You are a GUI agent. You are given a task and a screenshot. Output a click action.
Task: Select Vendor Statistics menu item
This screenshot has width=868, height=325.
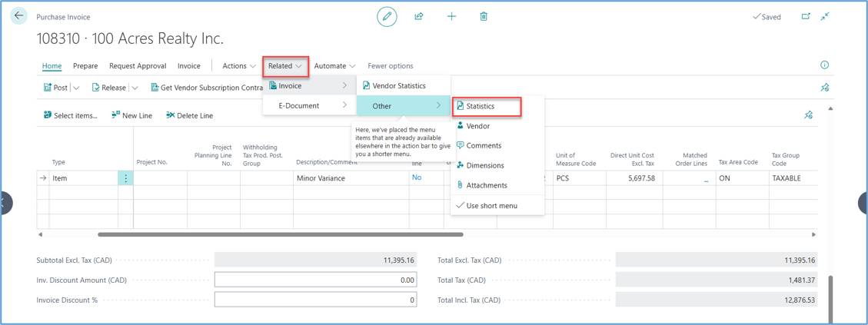click(x=403, y=86)
